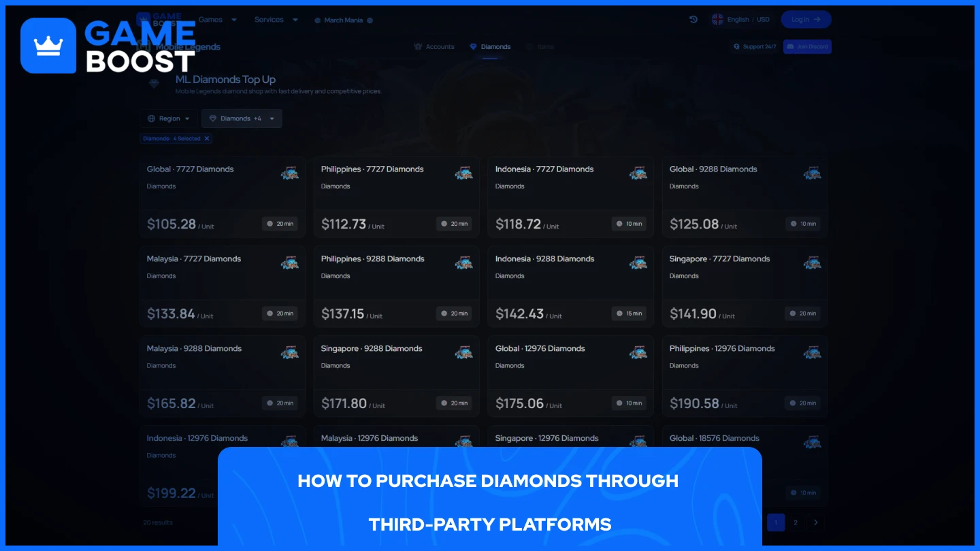Click the Discord logo on Join Discord button
Screen dimensions: 980x551
click(791, 46)
